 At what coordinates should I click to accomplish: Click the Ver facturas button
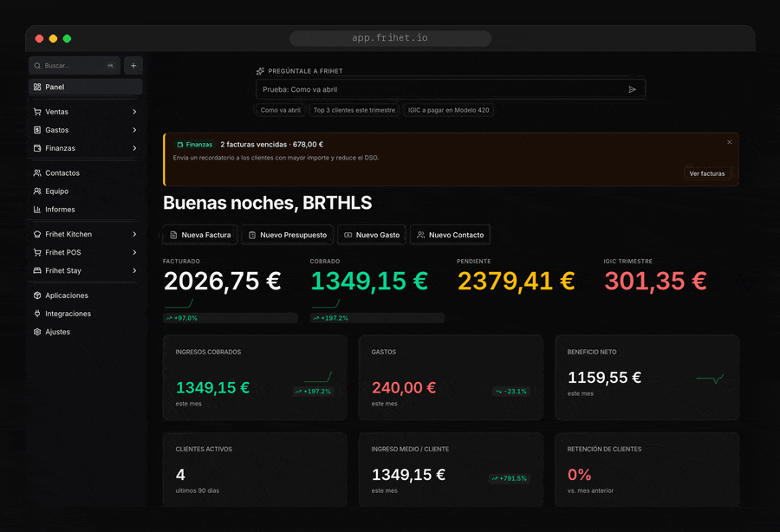pyautogui.click(x=707, y=173)
